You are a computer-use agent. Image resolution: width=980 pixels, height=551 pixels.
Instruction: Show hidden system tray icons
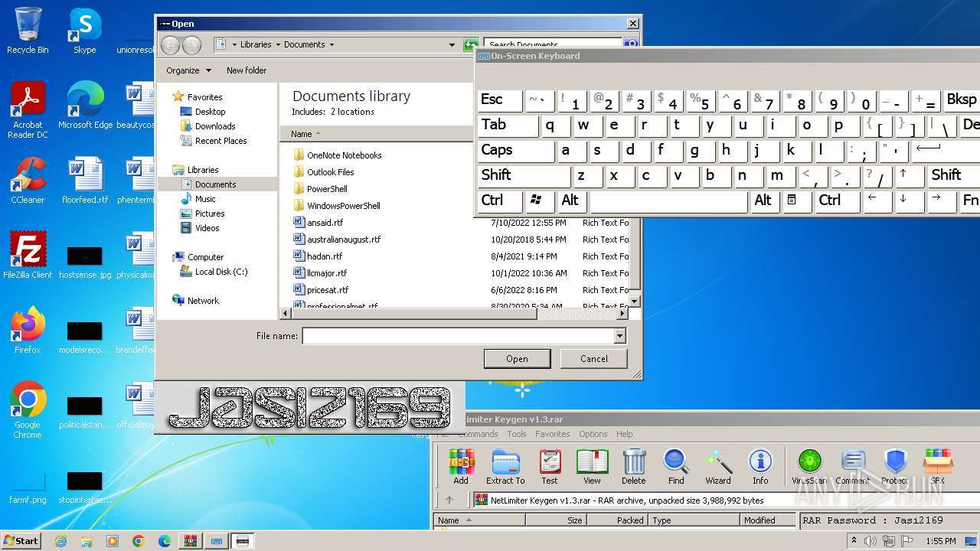854,541
